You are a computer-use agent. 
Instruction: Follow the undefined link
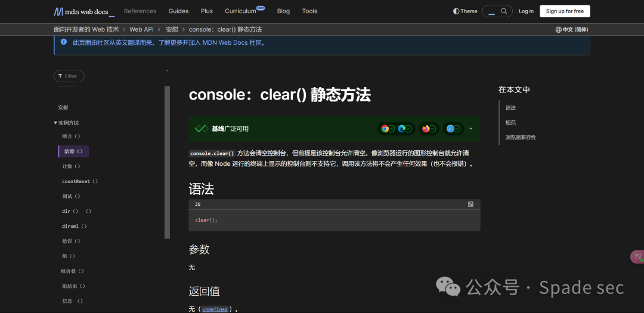(215, 309)
